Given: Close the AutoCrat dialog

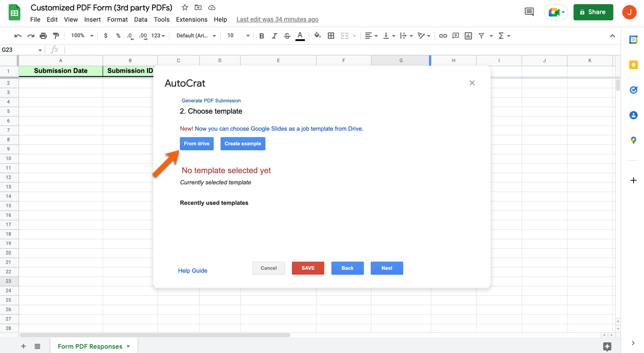Looking at the screenshot, I should [x=472, y=83].
